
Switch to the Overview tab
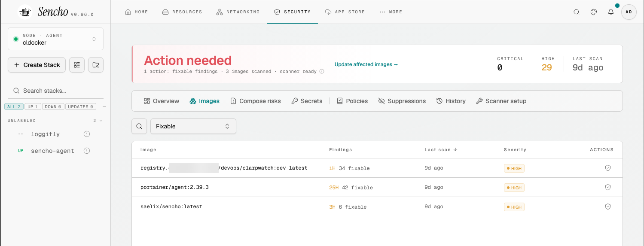pos(161,101)
